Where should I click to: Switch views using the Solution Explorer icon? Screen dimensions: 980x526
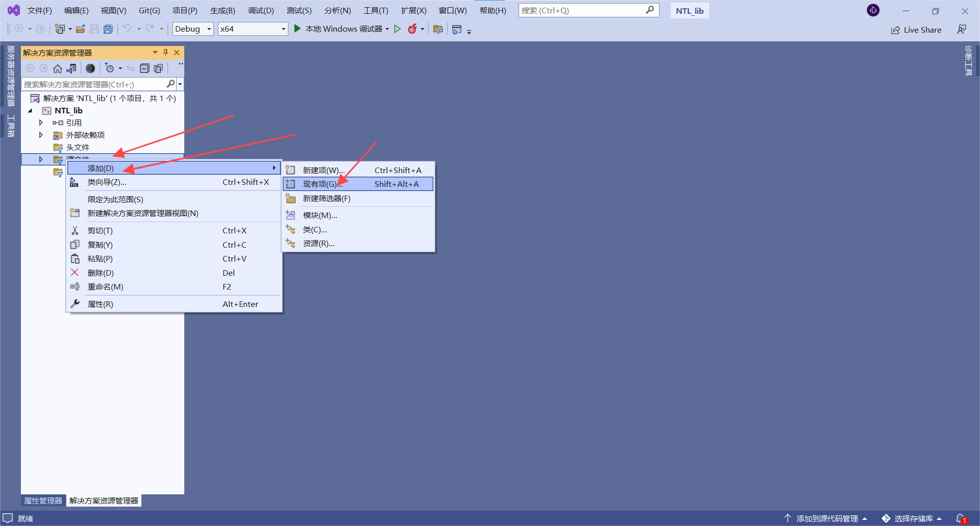point(71,68)
